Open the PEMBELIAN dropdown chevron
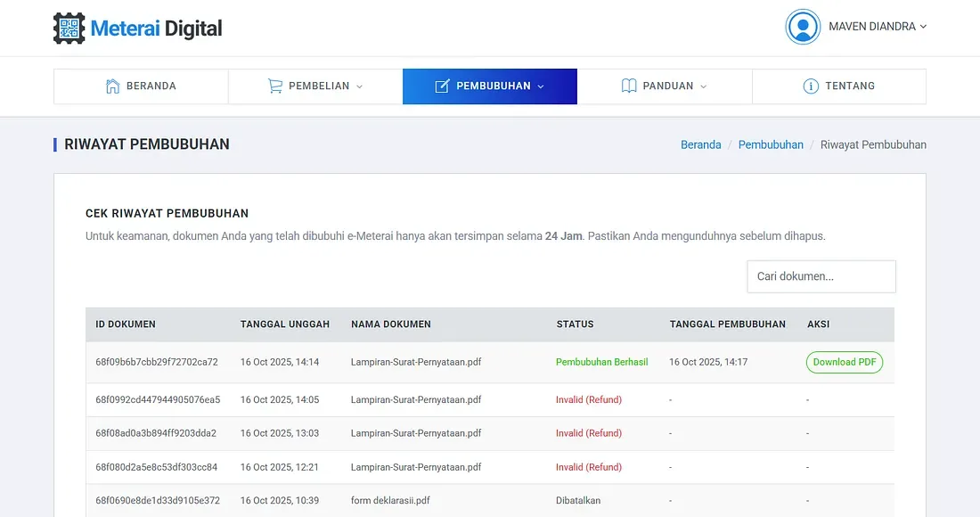Image resolution: width=980 pixels, height=517 pixels. point(359,86)
